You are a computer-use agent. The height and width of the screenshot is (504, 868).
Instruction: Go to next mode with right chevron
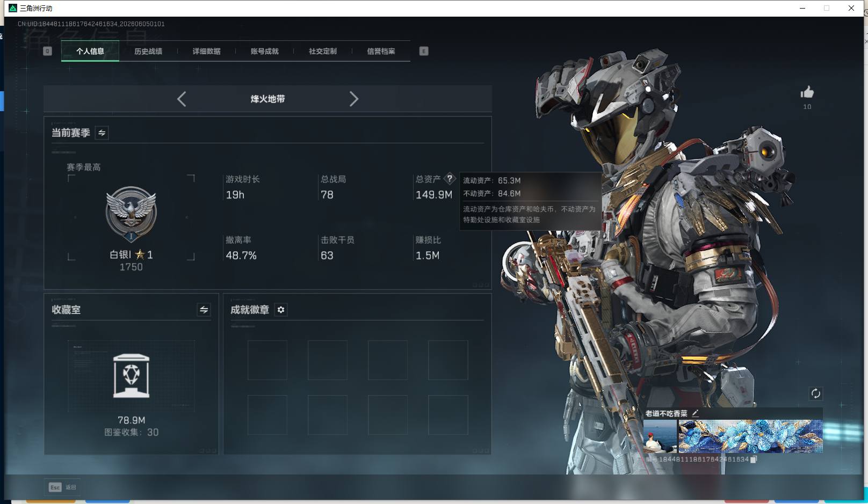tap(353, 99)
